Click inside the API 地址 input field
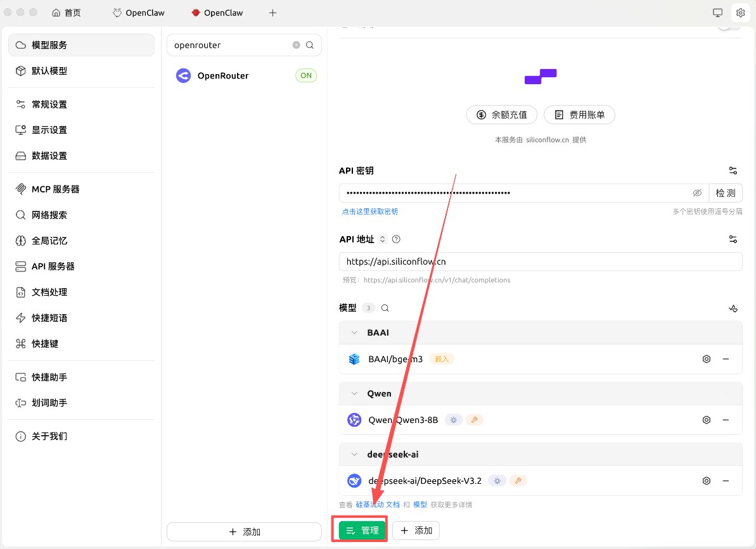Viewport: 756px width, 549px height. (x=540, y=261)
